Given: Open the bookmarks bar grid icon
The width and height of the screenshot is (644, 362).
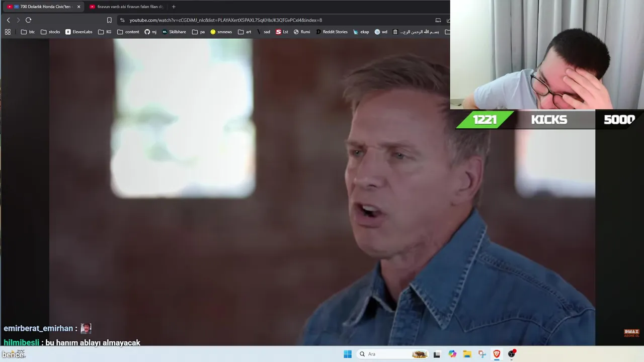Looking at the screenshot, I should point(8,32).
